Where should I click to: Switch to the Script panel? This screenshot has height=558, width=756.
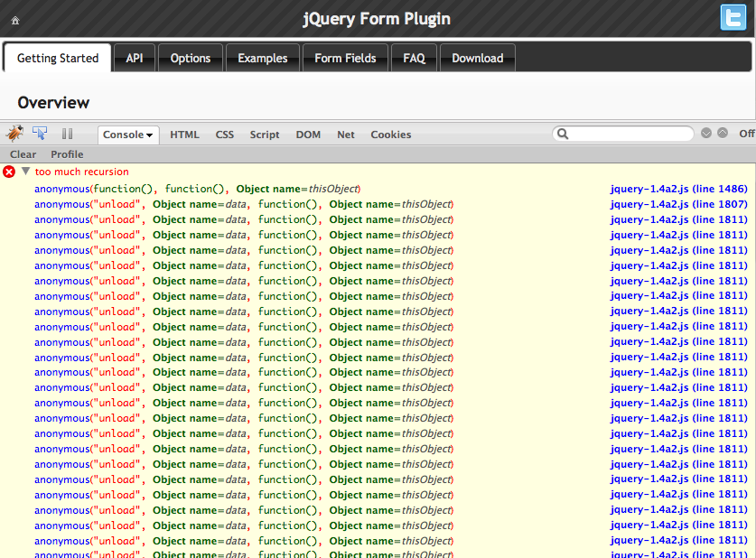click(265, 135)
